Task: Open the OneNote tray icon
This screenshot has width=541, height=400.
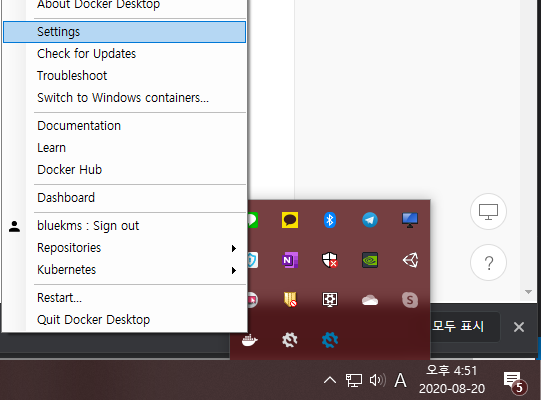Action: [x=290, y=260]
